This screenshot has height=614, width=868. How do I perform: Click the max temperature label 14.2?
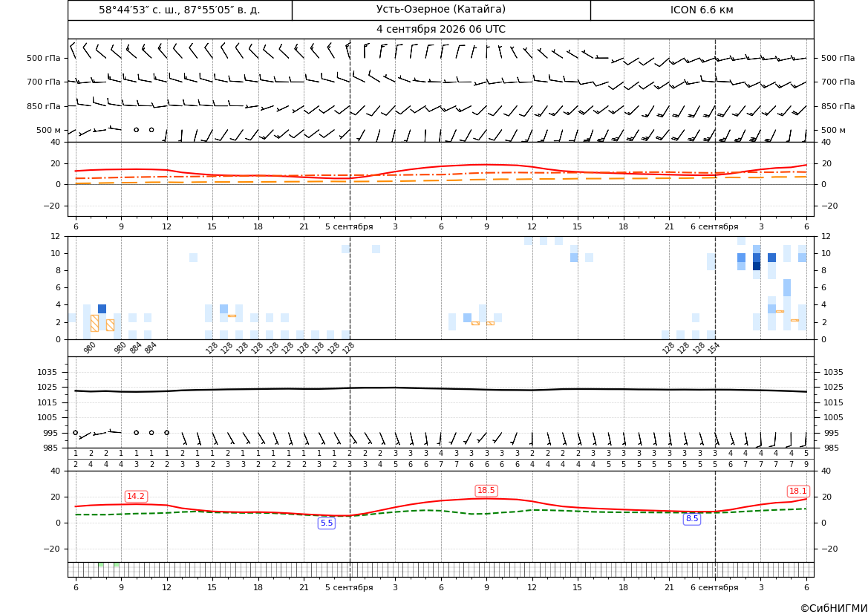pyautogui.click(x=136, y=496)
